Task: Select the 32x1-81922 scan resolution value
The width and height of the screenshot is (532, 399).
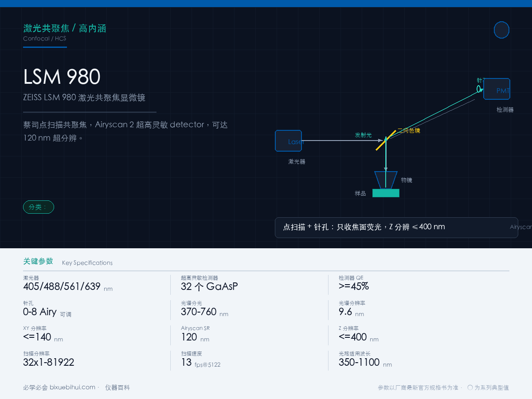Action: click(49, 363)
